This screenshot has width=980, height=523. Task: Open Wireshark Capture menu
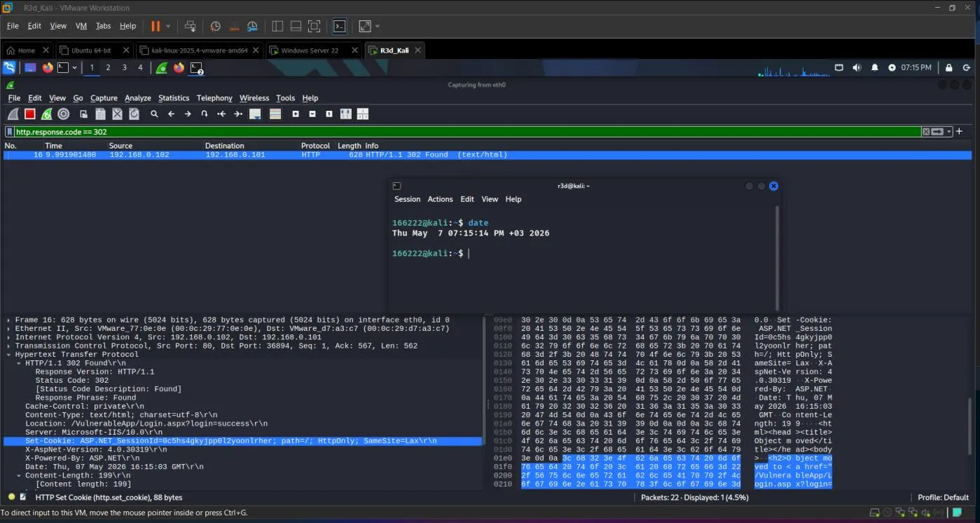tap(104, 98)
